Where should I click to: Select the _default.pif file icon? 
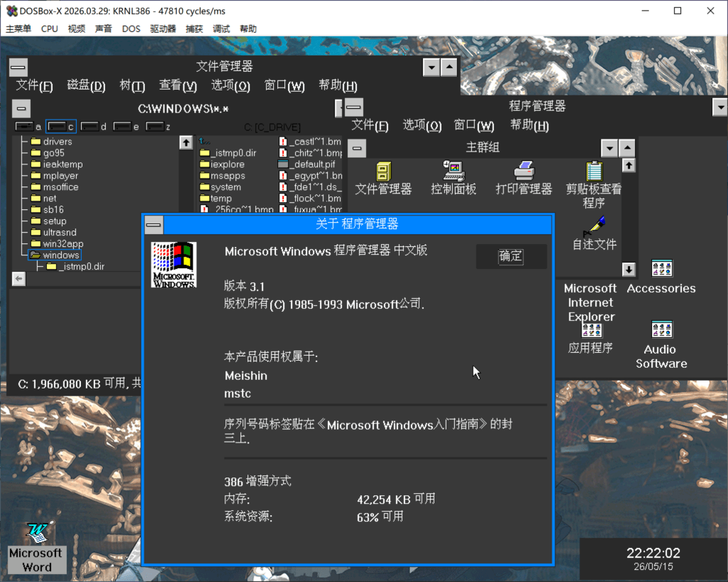tap(283, 164)
